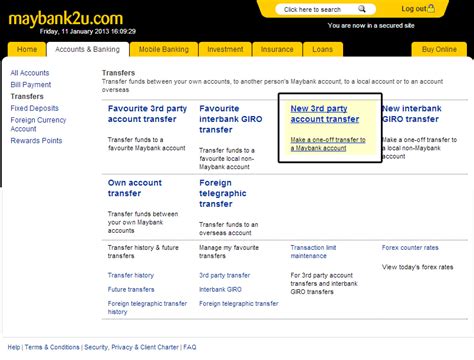Click the Log out padlock icon
The width and height of the screenshot is (474, 360).
click(431, 8)
